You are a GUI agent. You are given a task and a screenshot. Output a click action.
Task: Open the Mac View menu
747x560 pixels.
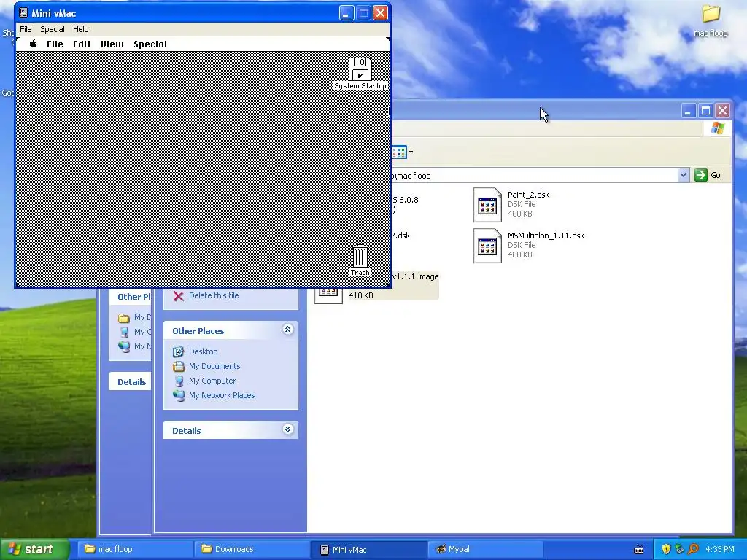[112, 44]
